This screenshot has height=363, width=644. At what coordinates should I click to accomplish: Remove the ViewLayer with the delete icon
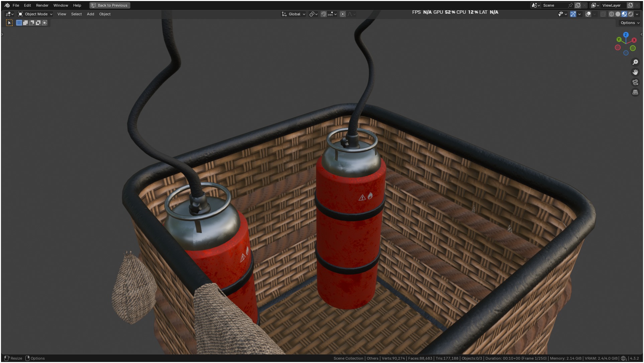(637, 5)
